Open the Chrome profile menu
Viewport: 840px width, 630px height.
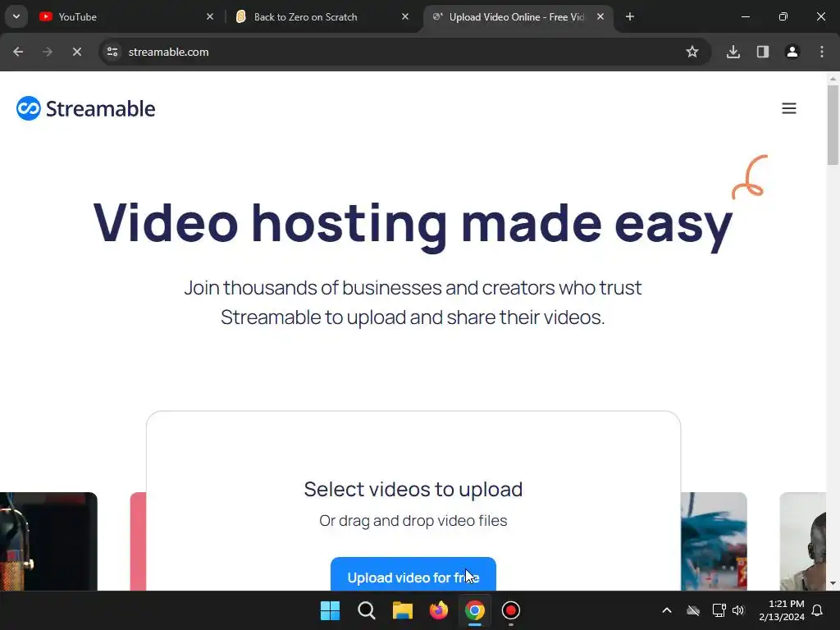coord(792,52)
